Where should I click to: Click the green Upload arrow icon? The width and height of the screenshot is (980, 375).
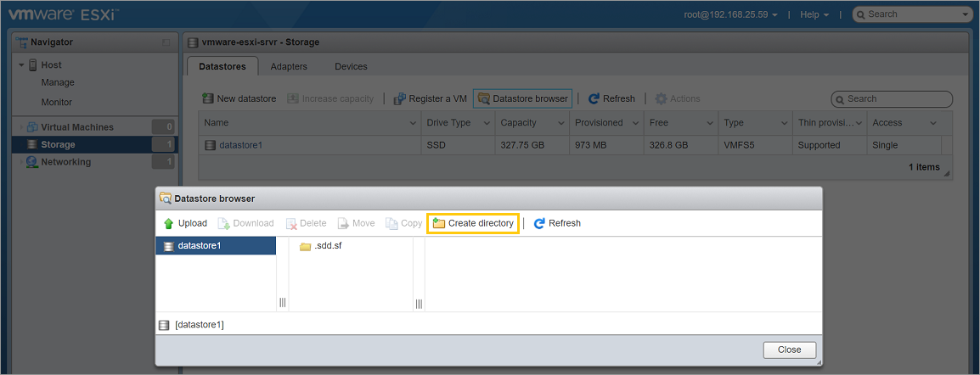pos(168,223)
